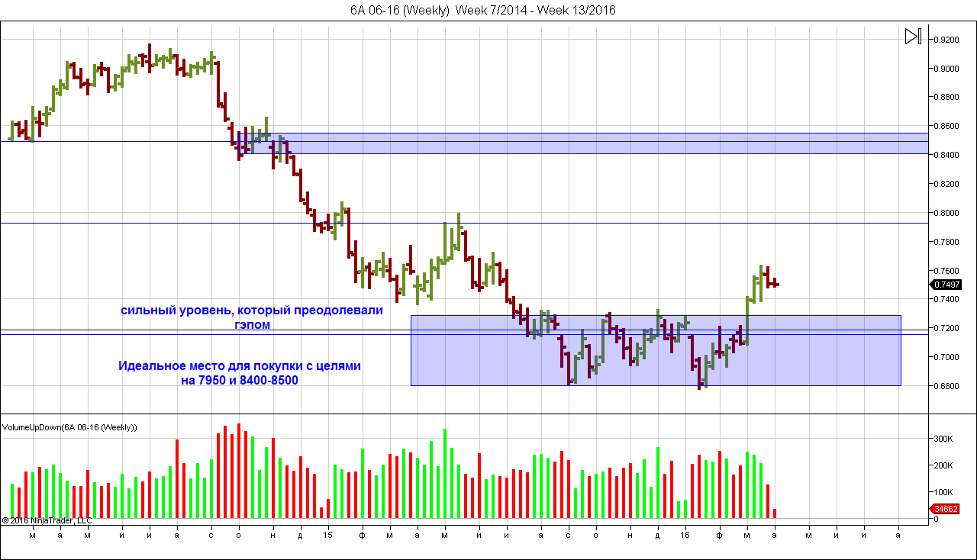Select the annotation text 'сильный уровень, который преодолевали гэпом'
The height and width of the screenshot is (560, 977).
(x=252, y=317)
